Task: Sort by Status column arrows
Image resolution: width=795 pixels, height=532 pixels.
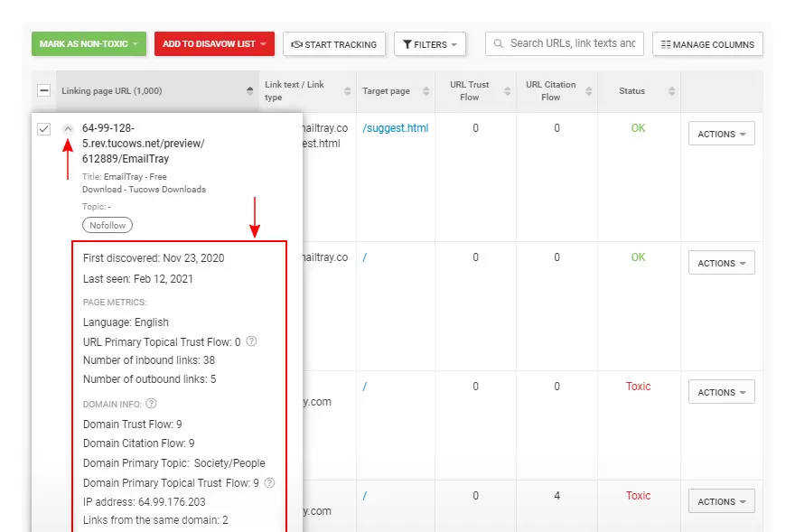Action: 672,91
